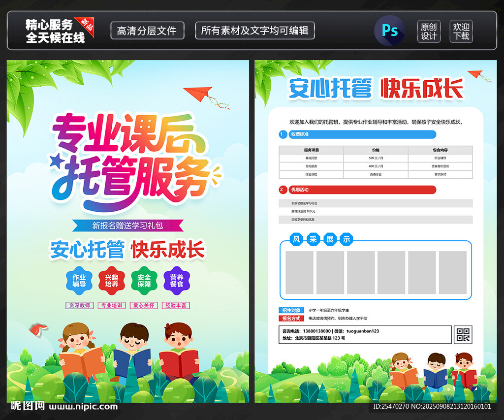Image resolution: width=504 pixels, height=420 pixels.
Task: Click the 价格 table header
Action: 376,150
